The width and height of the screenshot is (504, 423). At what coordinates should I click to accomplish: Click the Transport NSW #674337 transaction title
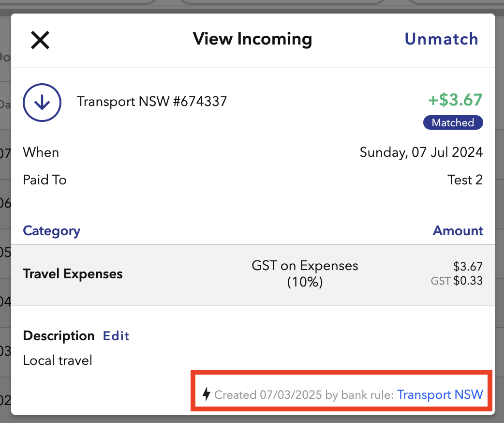pos(151,102)
